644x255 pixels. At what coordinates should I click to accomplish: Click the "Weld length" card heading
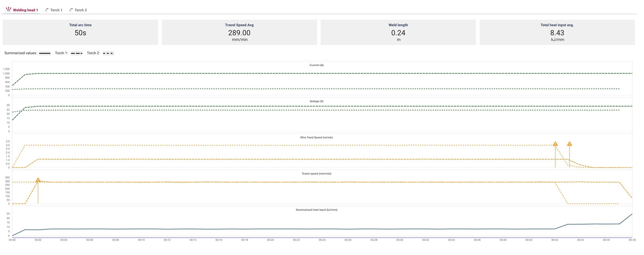tap(398, 25)
